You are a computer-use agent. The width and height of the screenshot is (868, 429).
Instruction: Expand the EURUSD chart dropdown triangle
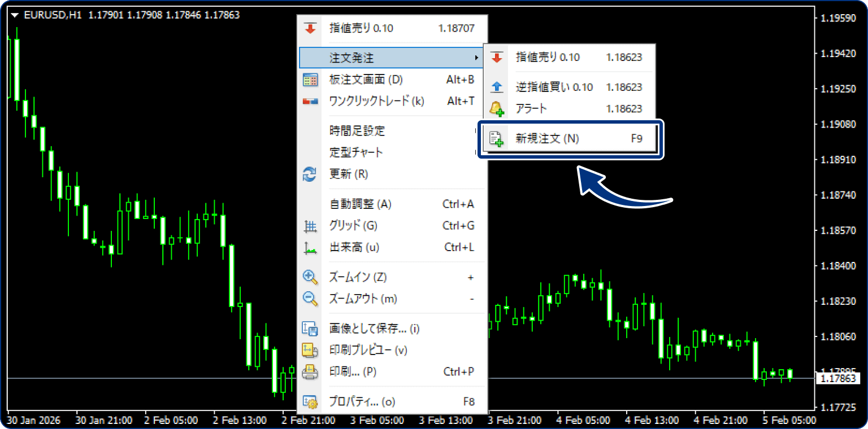point(15,16)
